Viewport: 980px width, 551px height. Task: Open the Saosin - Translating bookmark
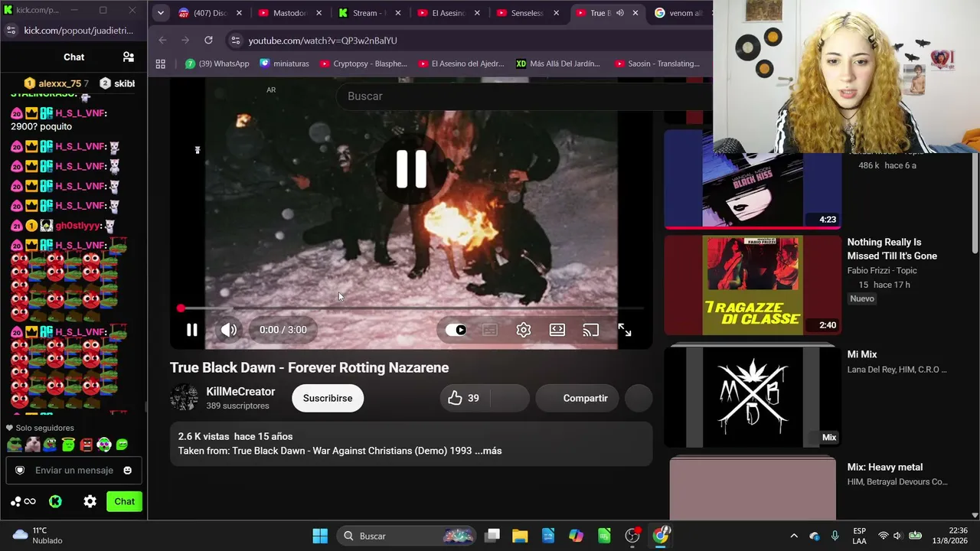click(658, 64)
